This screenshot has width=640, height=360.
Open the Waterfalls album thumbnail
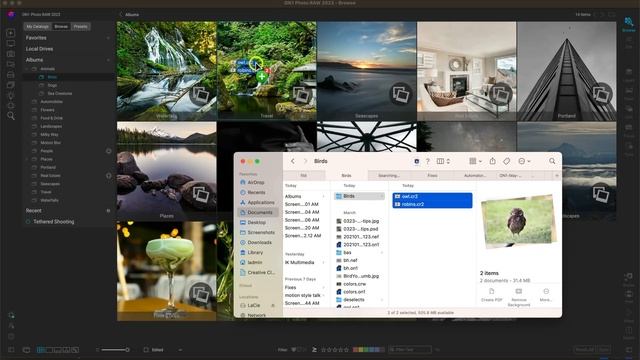pyautogui.click(x=167, y=71)
